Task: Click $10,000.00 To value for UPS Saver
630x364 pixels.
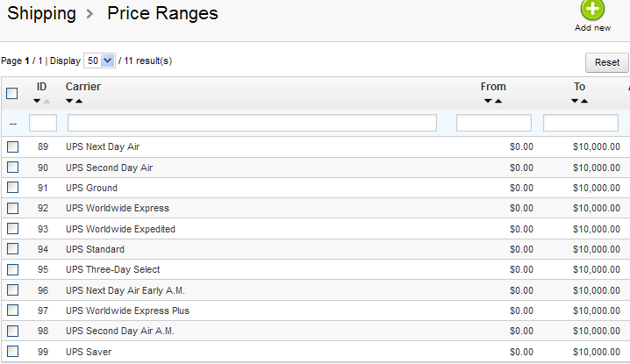Action: coord(597,352)
